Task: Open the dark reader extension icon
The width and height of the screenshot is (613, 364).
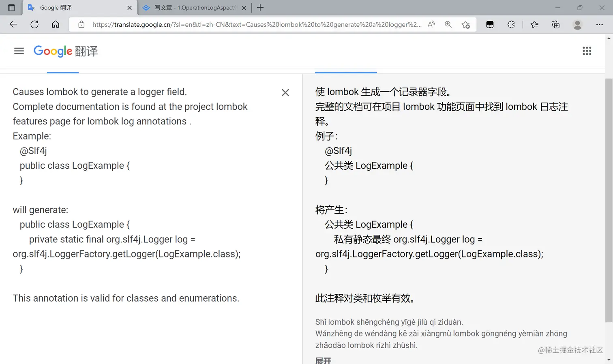Action: [490, 24]
